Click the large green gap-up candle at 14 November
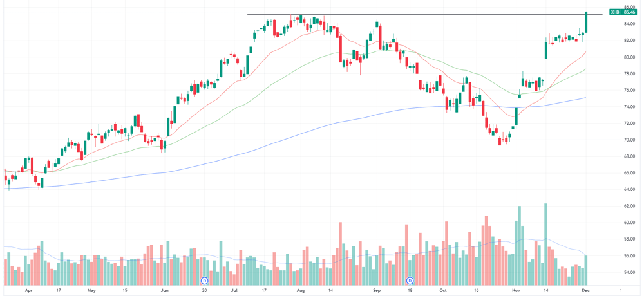The image size is (644, 296). 546,50
